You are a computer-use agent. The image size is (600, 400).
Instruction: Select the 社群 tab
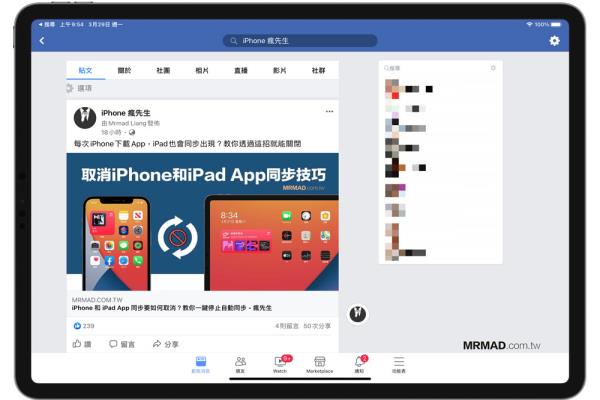click(318, 70)
